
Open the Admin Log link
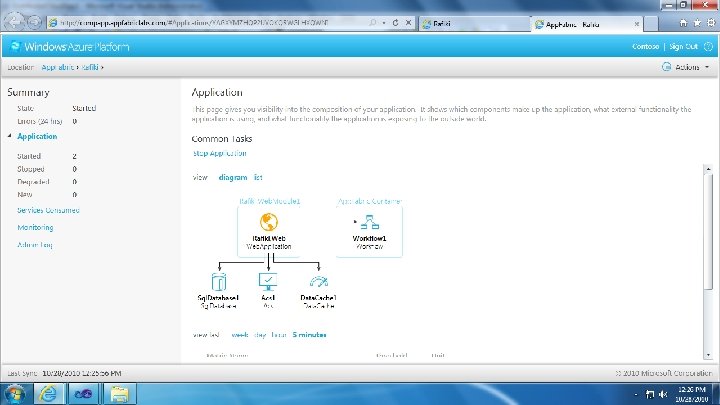coord(35,245)
